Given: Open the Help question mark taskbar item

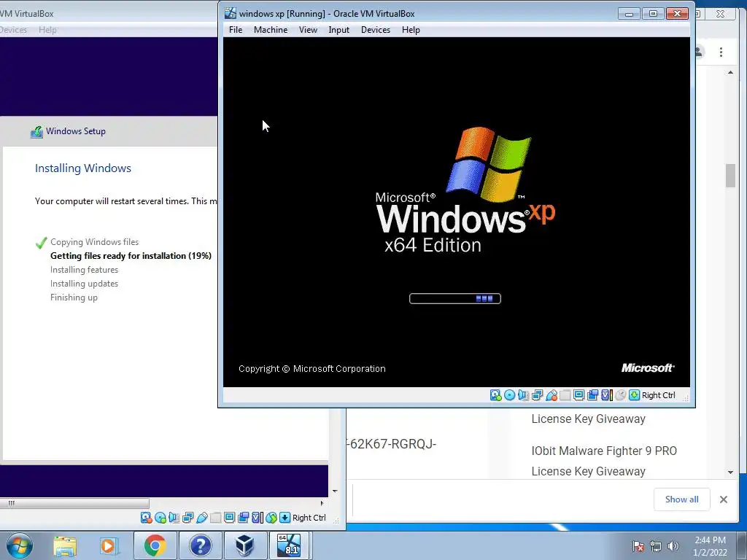Looking at the screenshot, I should [x=200, y=545].
